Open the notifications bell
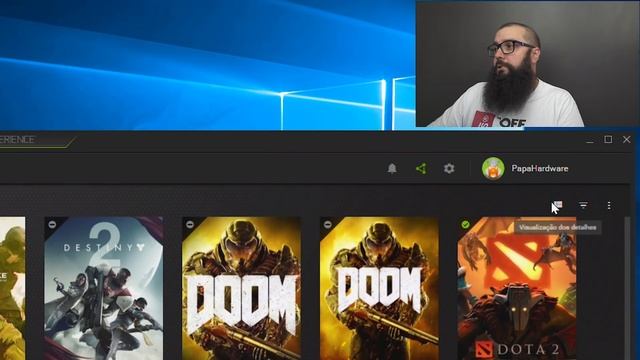This screenshot has width=640, height=360. coord(392,168)
